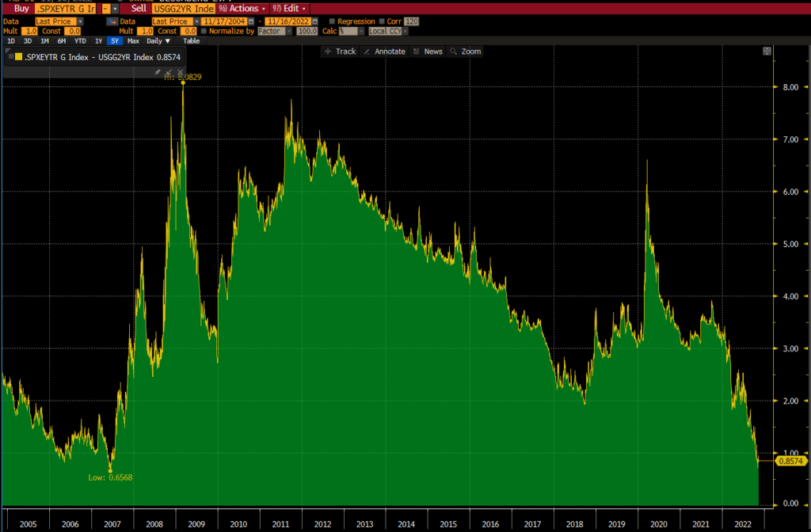Select the Annotate pencil tool

coord(384,51)
